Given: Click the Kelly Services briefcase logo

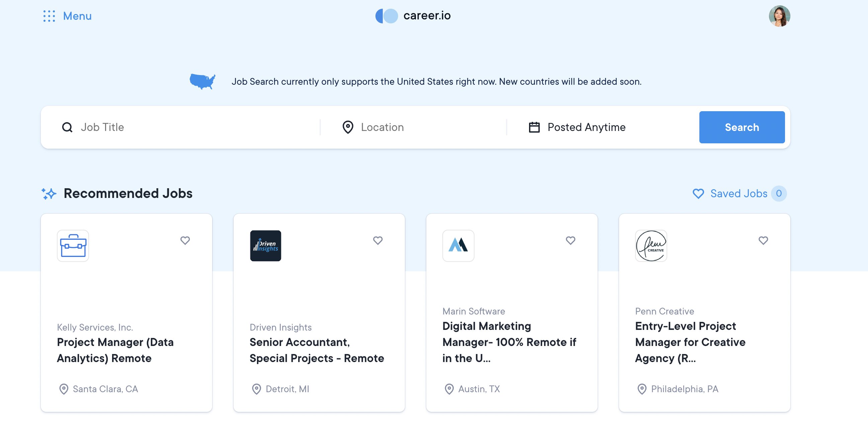Looking at the screenshot, I should (73, 245).
